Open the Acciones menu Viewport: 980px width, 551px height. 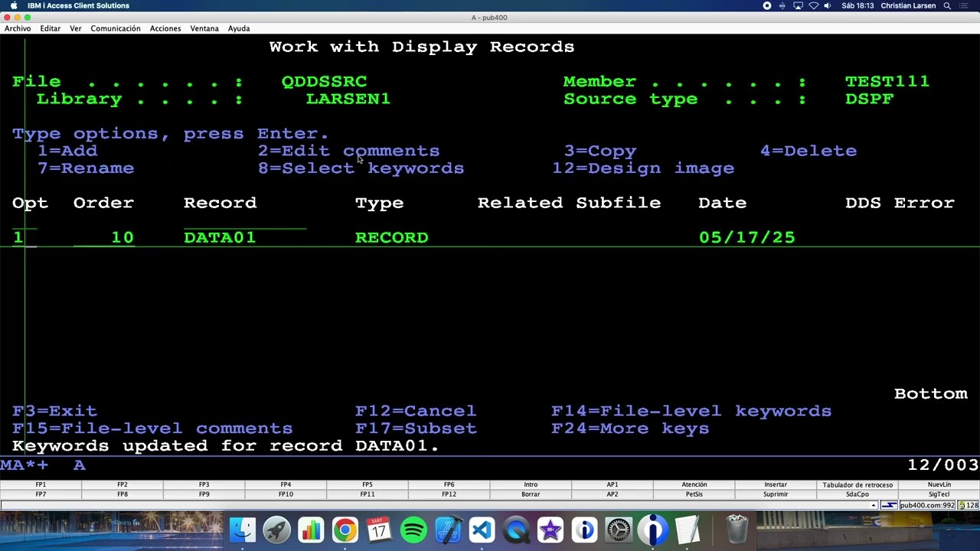[x=165, y=28]
